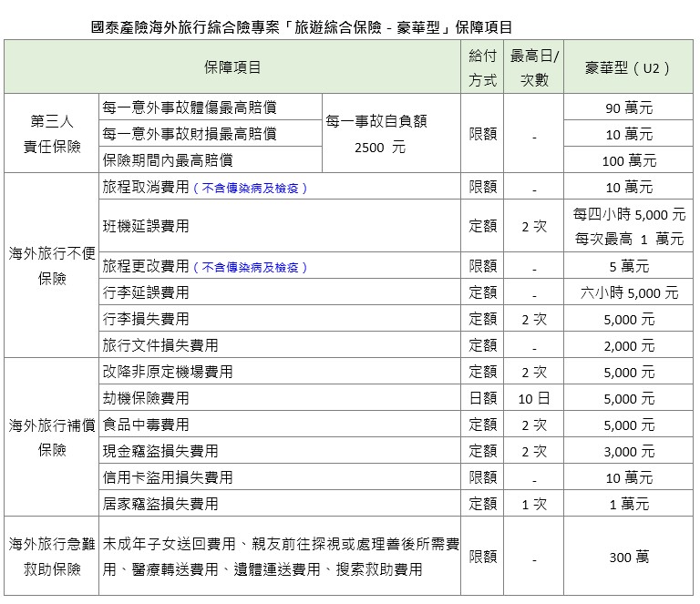
Task: Click blue note beside 旅程更改費用
Action: point(250,267)
